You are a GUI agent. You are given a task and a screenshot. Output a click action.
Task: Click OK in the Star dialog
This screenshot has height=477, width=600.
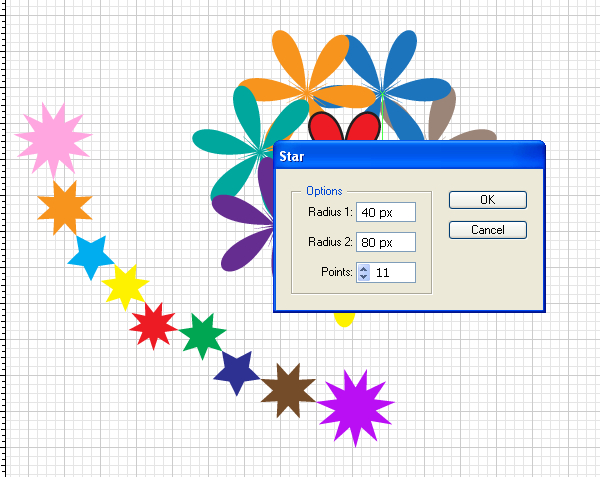[488, 200]
